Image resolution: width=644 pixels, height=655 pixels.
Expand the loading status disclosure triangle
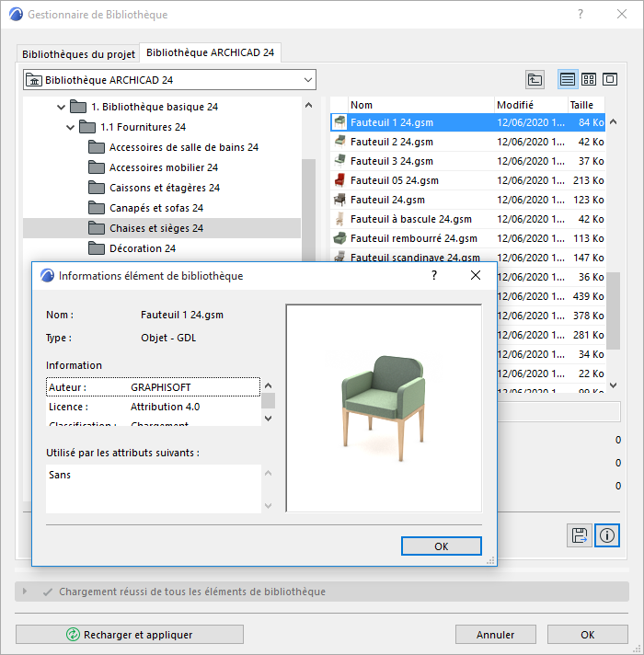click(x=25, y=592)
